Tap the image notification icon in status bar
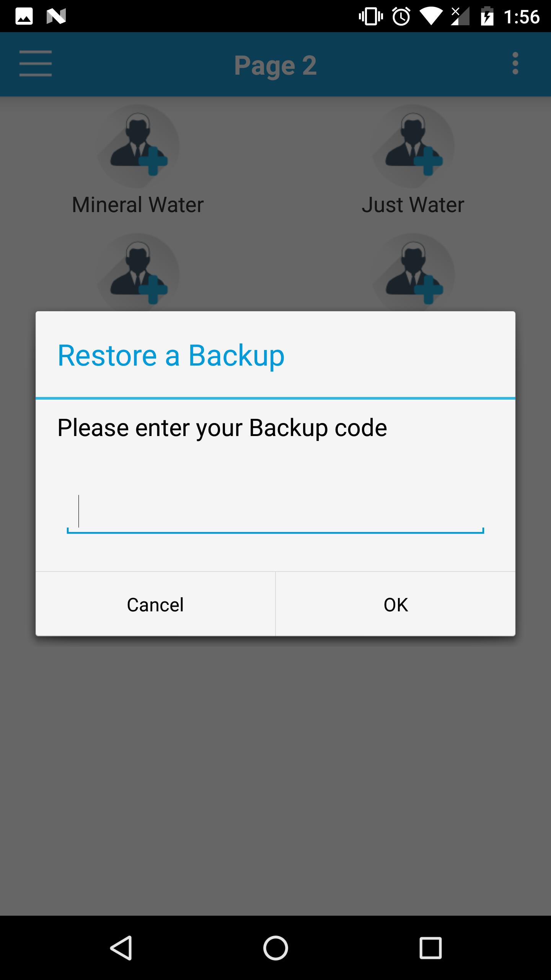The width and height of the screenshot is (551, 980). tap(24, 16)
